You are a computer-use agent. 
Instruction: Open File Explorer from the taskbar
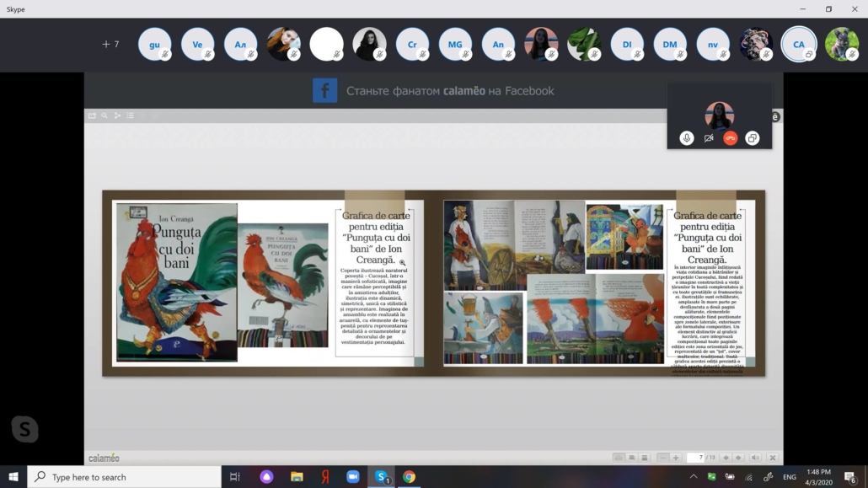297,477
